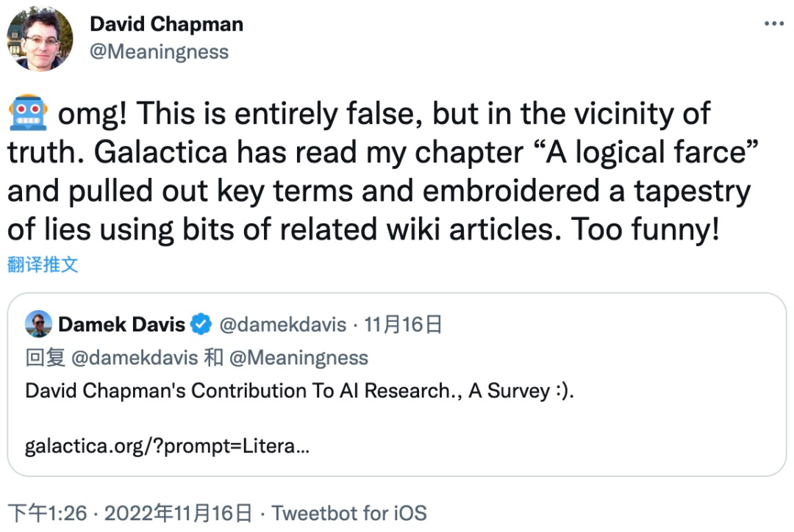
Task: Open David Chapman's profile picture
Action: pos(40,39)
